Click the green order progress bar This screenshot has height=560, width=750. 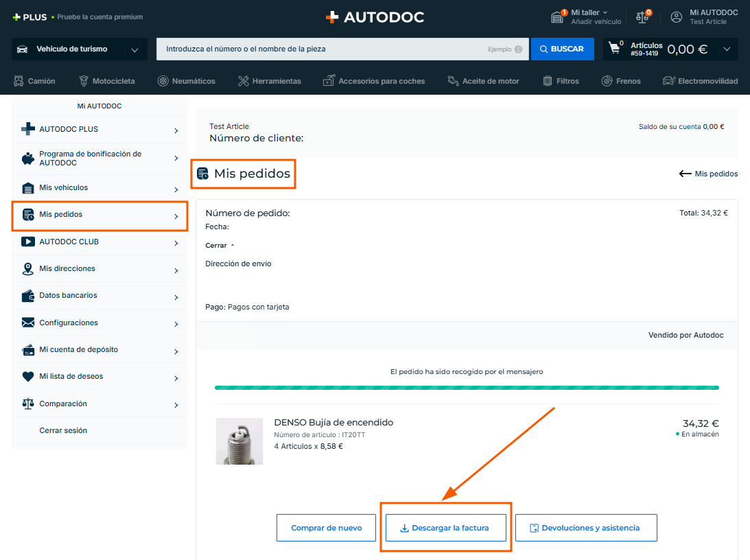467,388
